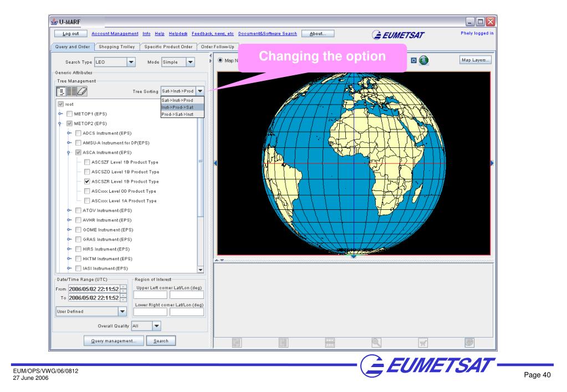Check ASCSZO Level 1B Product Type
Screen dimensions: 567x392
tap(87, 172)
